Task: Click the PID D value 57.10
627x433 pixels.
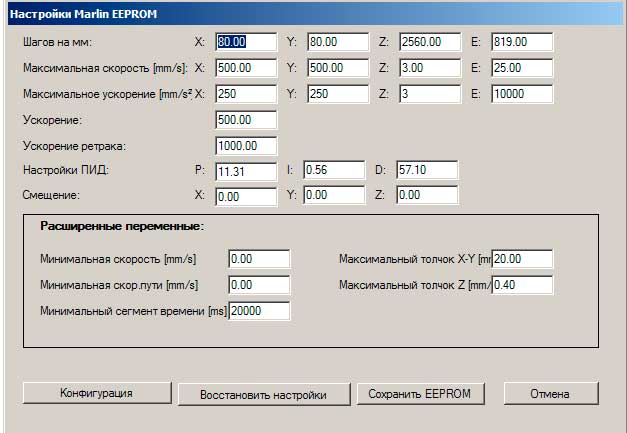Action: tap(427, 170)
